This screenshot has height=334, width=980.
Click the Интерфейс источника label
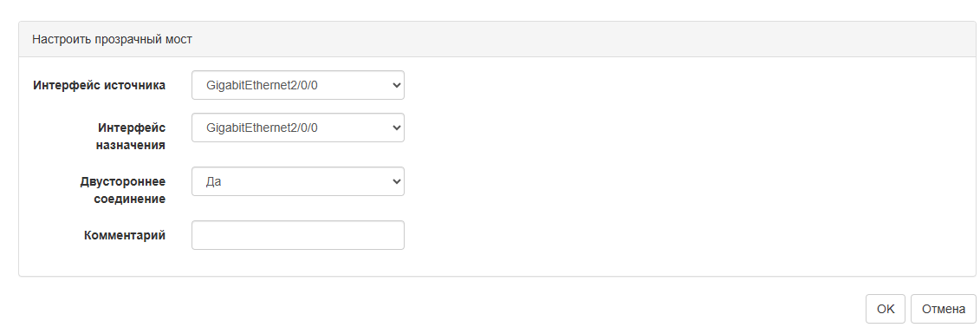100,85
